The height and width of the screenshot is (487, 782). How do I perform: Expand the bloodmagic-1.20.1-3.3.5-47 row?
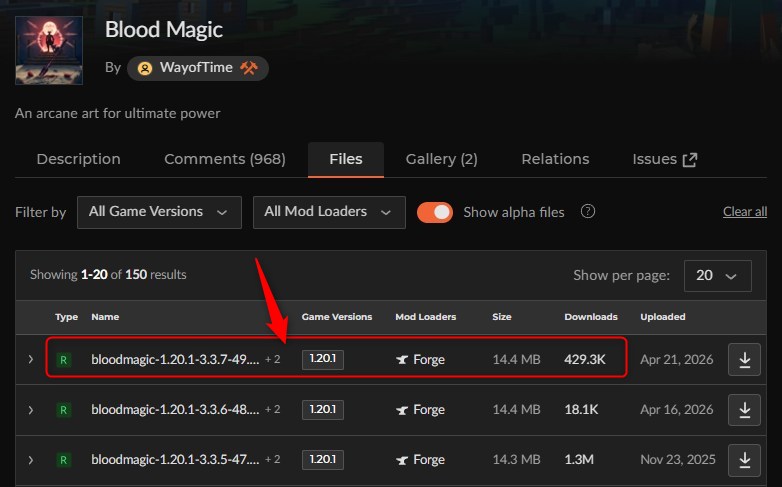(30, 460)
